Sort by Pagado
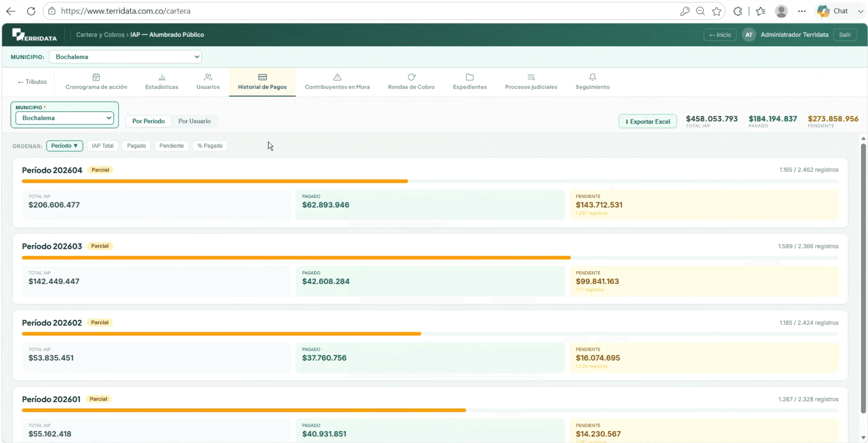 [137, 146]
